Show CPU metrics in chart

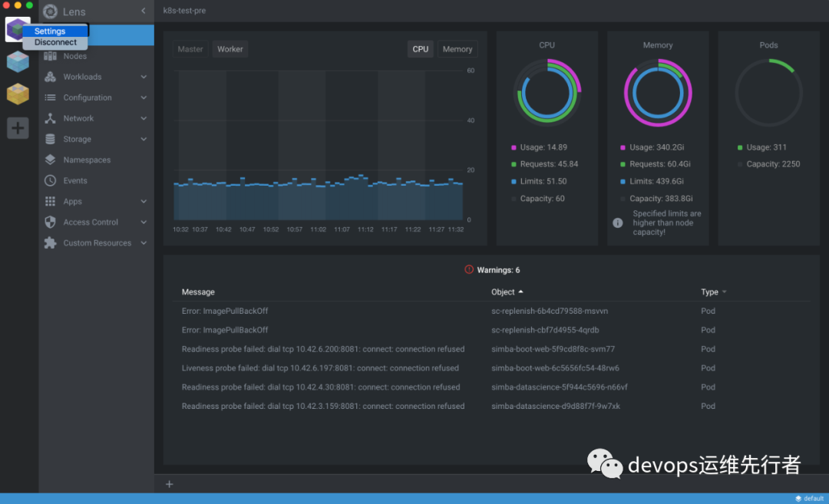[x=421, y=49]
